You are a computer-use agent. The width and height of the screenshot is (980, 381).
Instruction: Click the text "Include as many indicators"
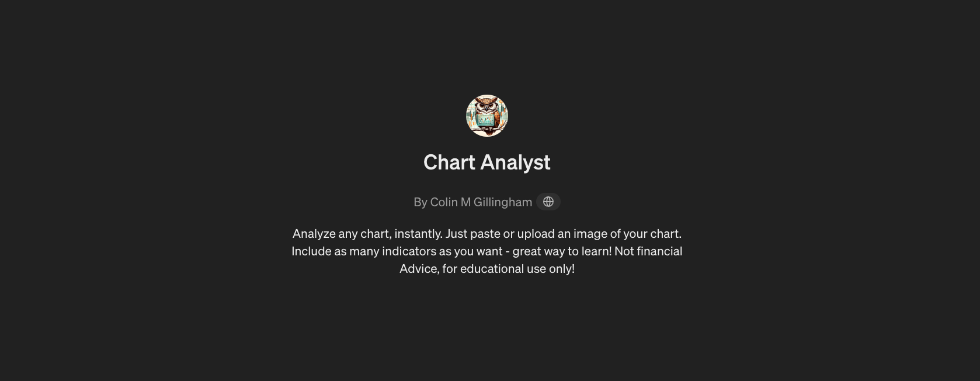360,251
